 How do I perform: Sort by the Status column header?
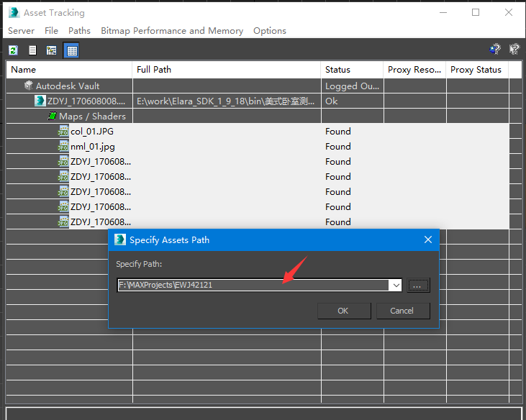pos(352,69)
